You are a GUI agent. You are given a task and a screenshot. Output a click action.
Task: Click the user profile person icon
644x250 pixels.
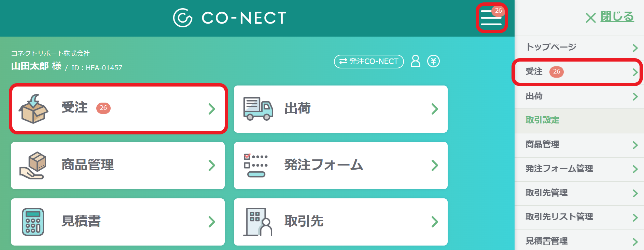click(415, 62)
